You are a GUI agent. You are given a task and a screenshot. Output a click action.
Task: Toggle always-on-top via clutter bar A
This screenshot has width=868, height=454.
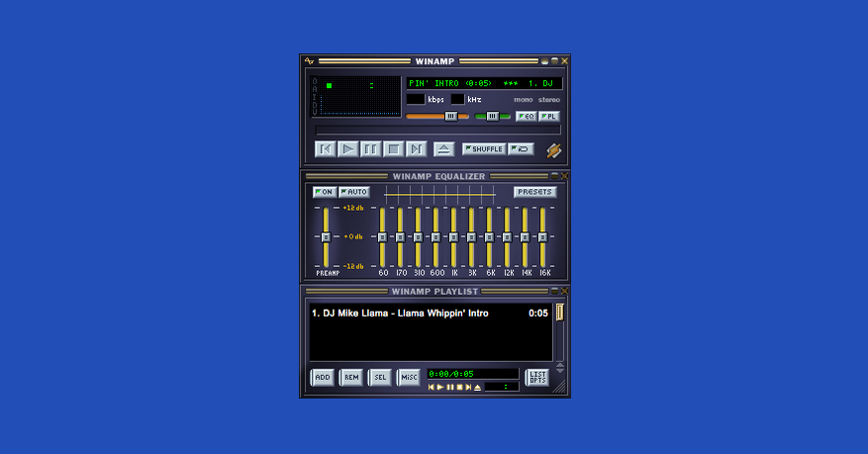315,88
